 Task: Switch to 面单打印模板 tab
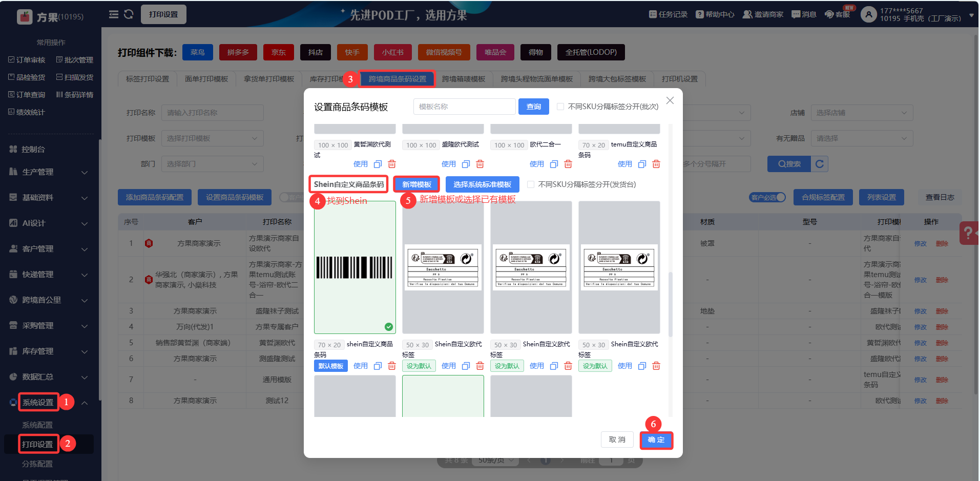click(206, 79)
